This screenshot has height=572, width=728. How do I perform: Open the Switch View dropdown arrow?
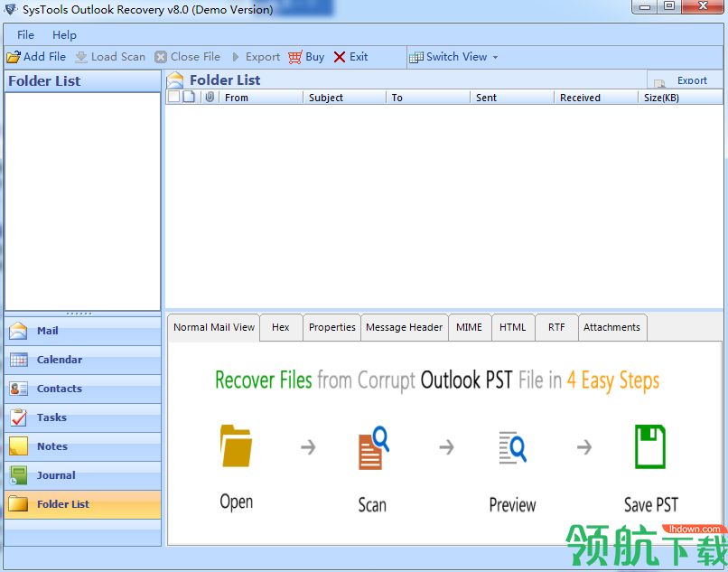pos(495,58)
